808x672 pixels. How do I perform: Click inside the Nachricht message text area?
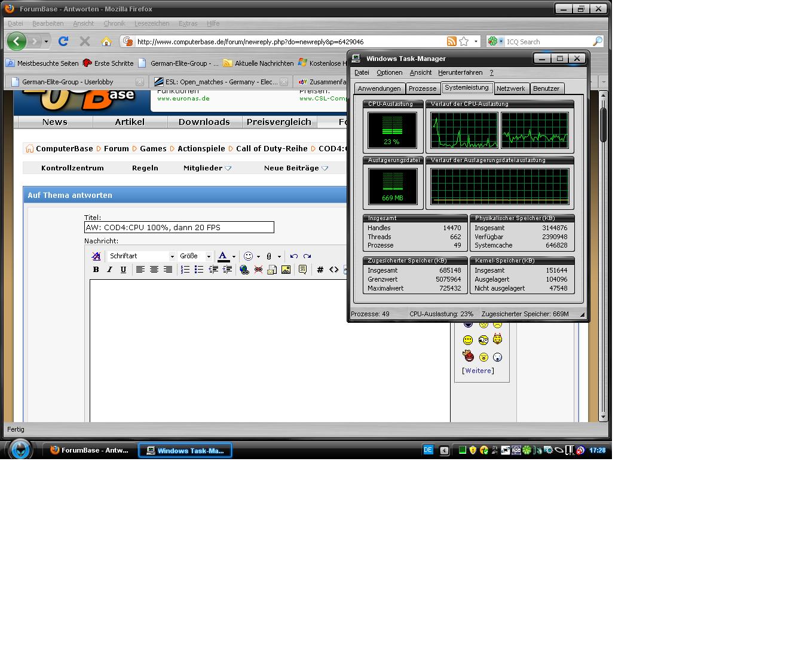pyautogui.click(x=270, y=351)
